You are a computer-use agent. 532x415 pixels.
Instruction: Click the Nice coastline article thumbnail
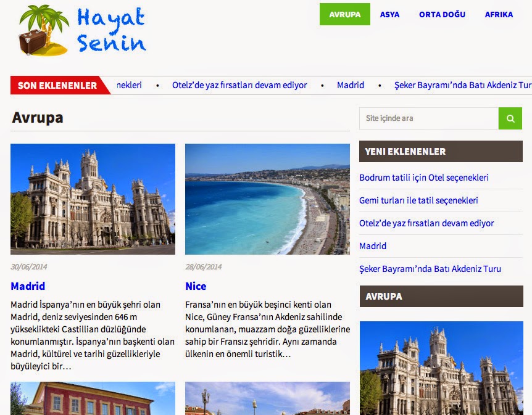point(267,199)
